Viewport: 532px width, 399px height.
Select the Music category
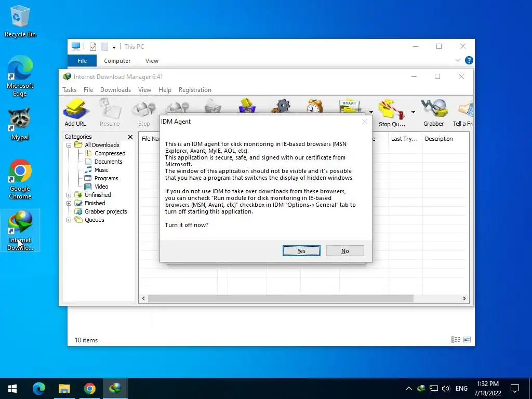[x=101, y=170]
